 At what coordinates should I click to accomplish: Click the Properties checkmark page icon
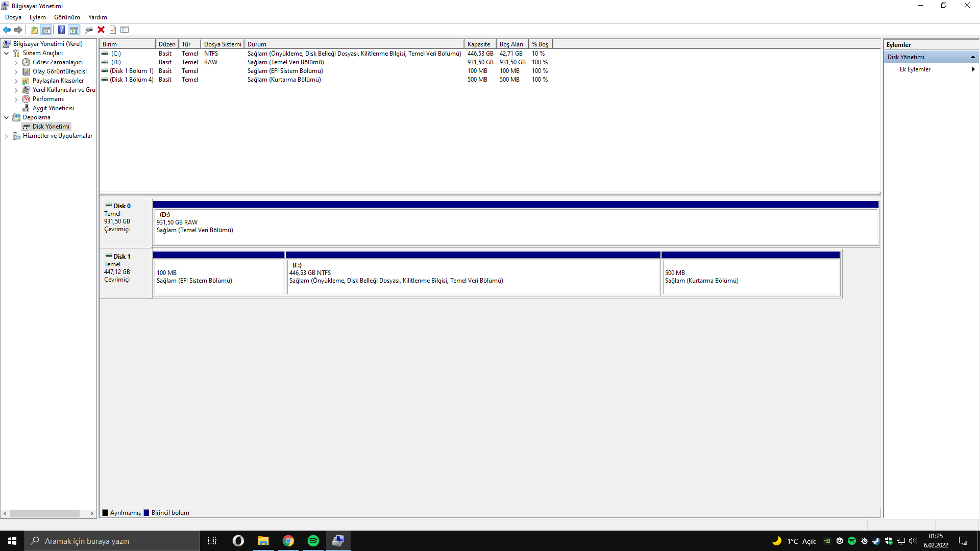tap(113, 30)
